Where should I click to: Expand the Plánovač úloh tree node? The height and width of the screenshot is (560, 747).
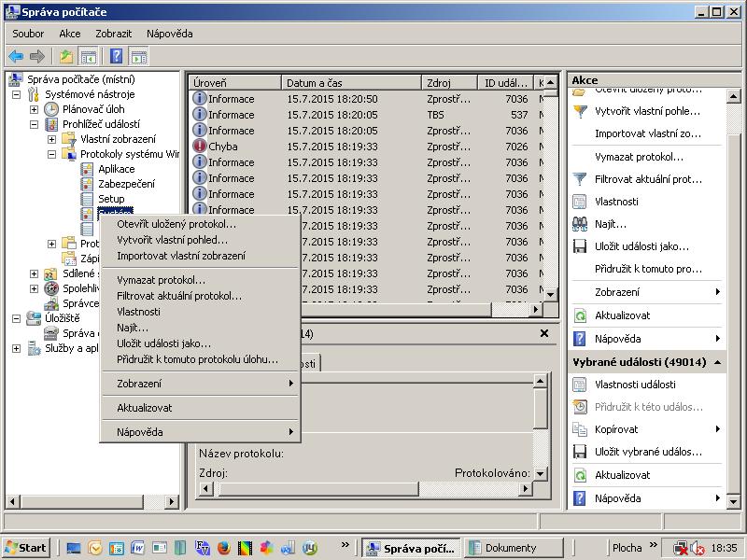[35, 109]
